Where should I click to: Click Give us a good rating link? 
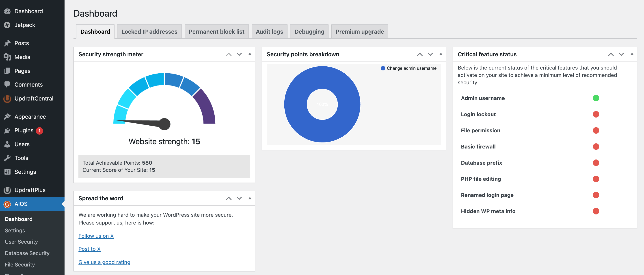pos(104,262)
